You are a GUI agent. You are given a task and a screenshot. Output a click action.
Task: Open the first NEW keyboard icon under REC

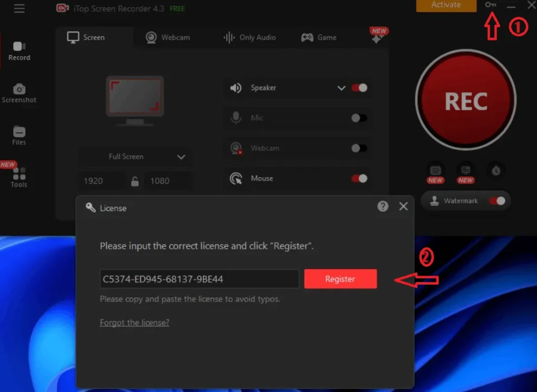point(435,170)
